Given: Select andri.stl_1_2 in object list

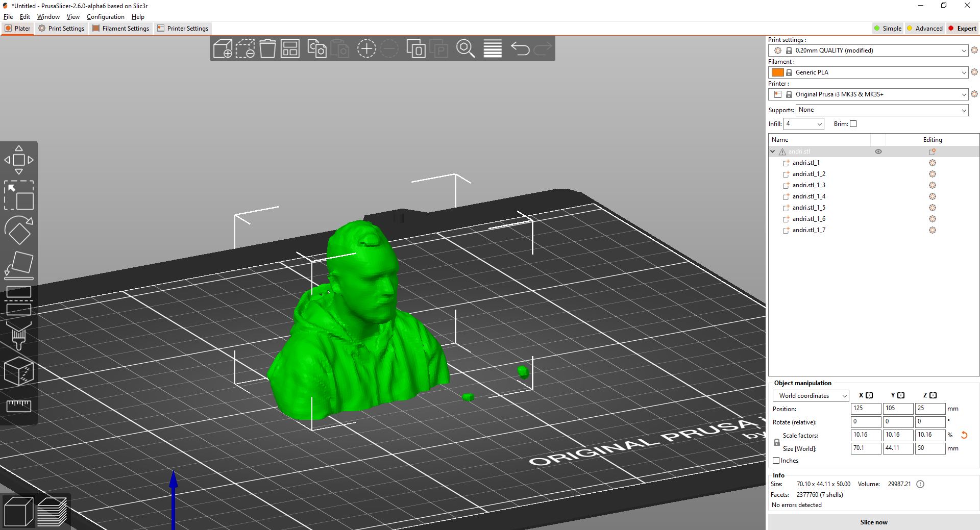Looking at the screenshot, I should coord(808,174).
